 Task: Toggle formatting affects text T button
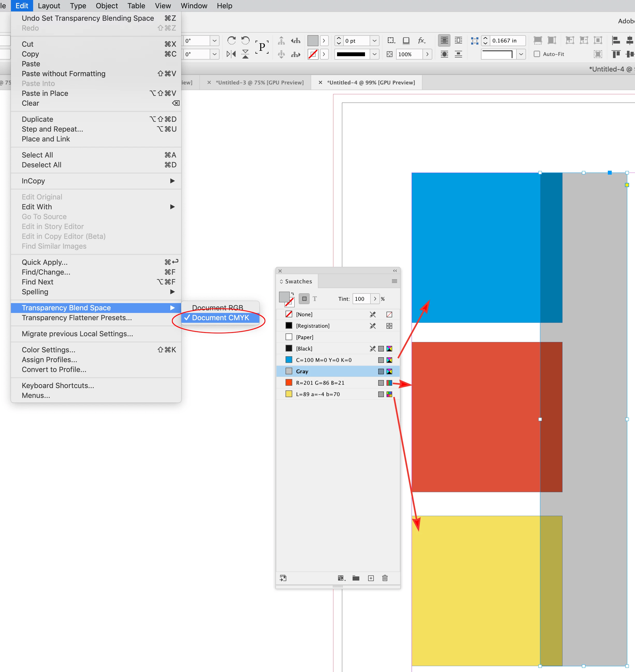pos(315,299)
